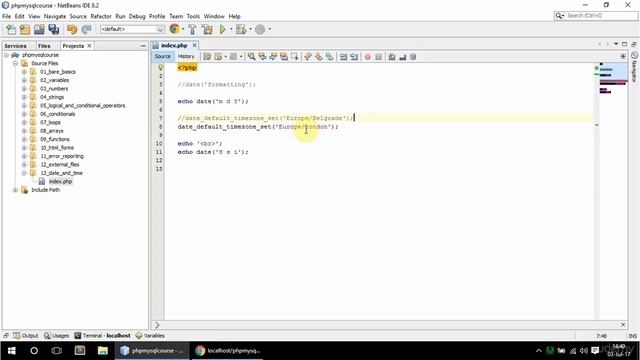The image size is (640, 360).
Task: Run the project with green play icon
Action: click(x=222, y=29)
